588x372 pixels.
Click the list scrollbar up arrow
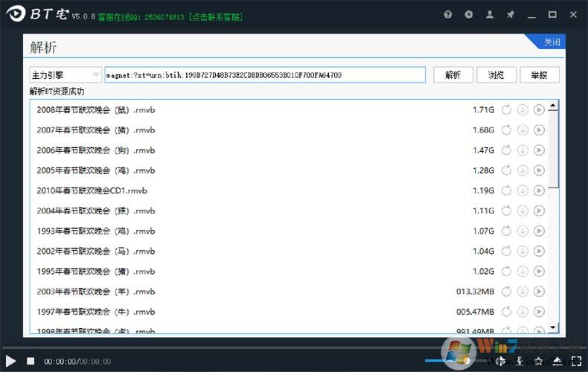[553, 106]
